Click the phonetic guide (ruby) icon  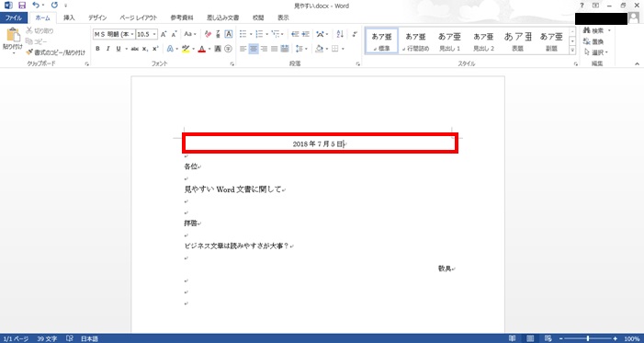click(218, 34)
